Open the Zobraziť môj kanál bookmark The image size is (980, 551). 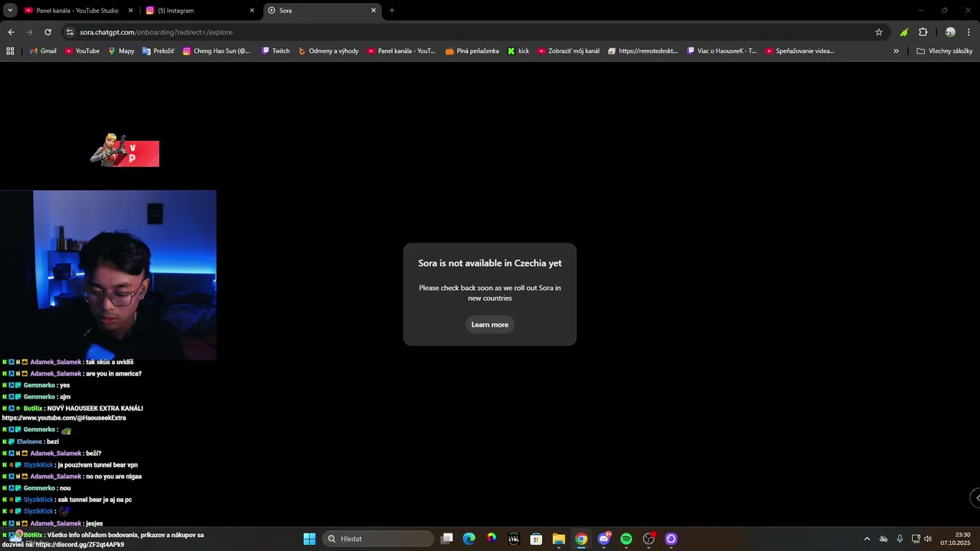pyautogui.click(x=568, y=51)
